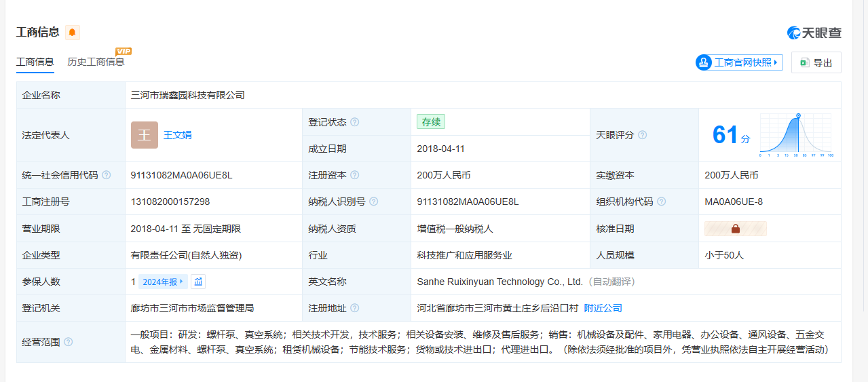Click the help icon next to 经营范围
868x382 pixels.
point(69,342)
